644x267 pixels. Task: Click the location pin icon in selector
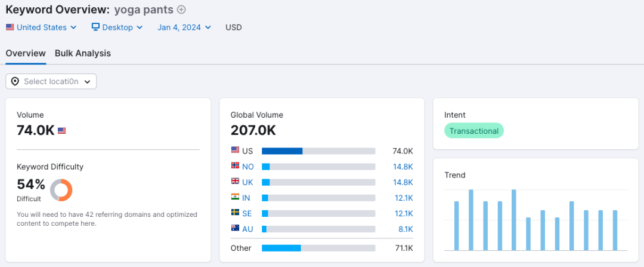(15, 81)
